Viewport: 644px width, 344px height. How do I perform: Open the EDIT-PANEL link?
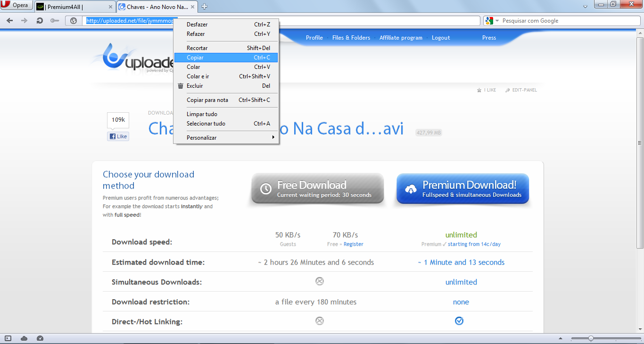(x=521, y=90)
